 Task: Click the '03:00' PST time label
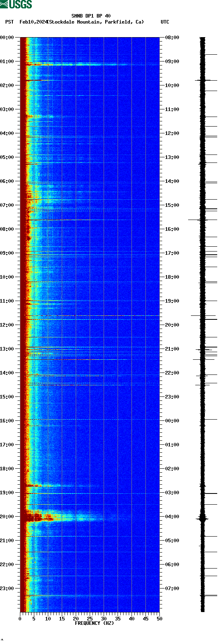[7, 109]
